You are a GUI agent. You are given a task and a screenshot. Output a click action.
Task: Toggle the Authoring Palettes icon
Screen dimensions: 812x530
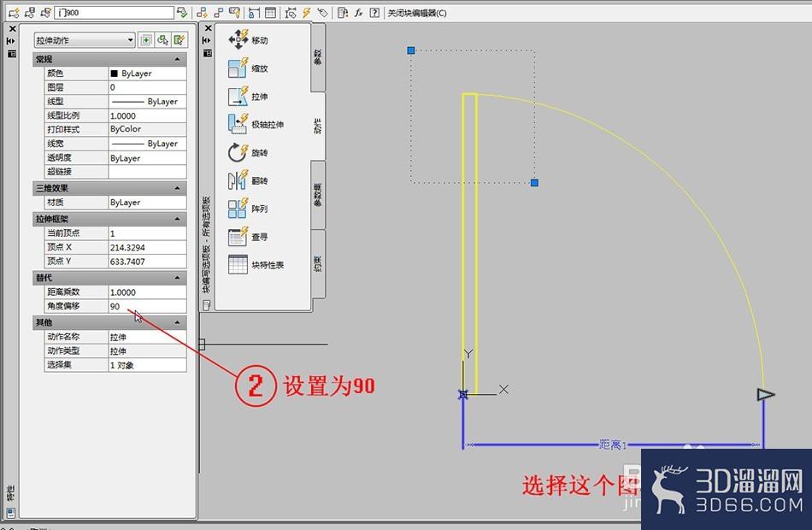click(x=342, y=13)
